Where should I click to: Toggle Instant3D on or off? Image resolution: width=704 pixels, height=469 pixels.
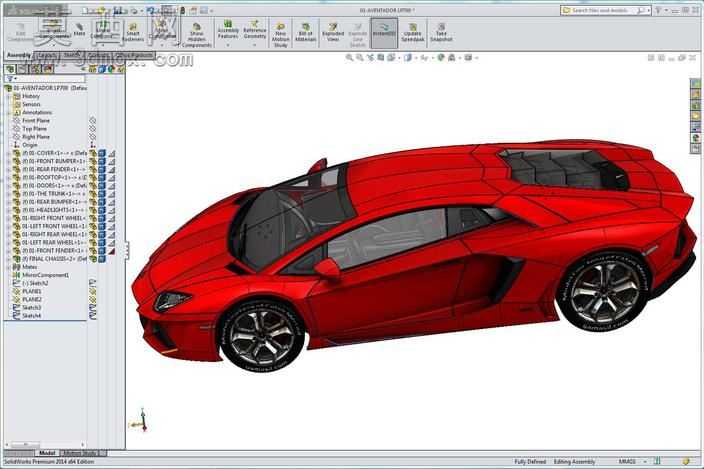pyautogui.click(x=384, y=32)
